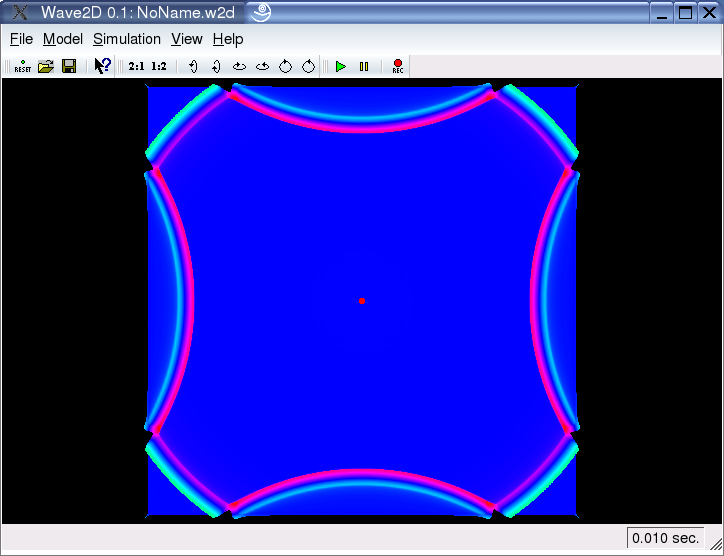Viewport: 724px width, 556px height.
Task: Click the second horizontal-axis tilt icon
Action: 262,67
